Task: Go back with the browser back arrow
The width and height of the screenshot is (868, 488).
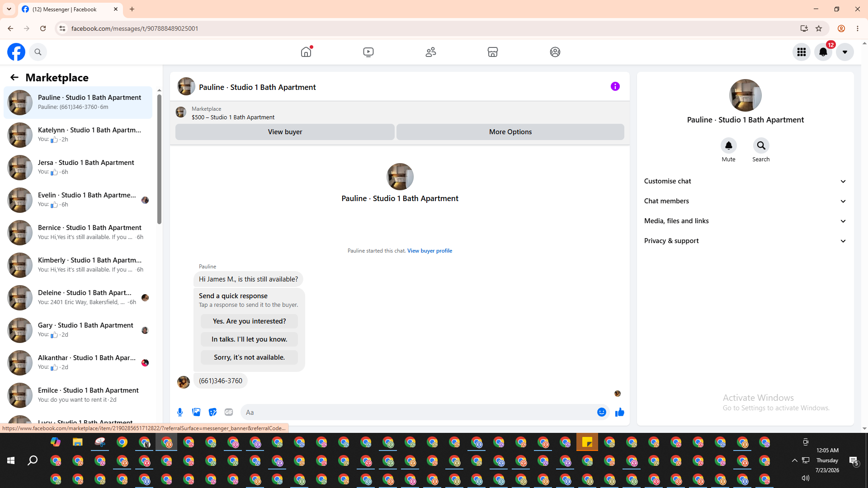Action: click(x=10, y=28)
